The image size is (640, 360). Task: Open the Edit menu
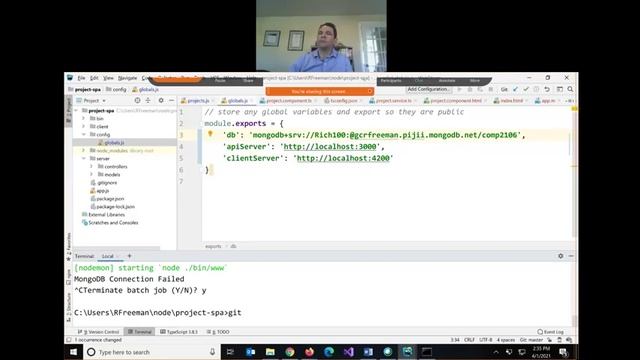pos(94,78)
